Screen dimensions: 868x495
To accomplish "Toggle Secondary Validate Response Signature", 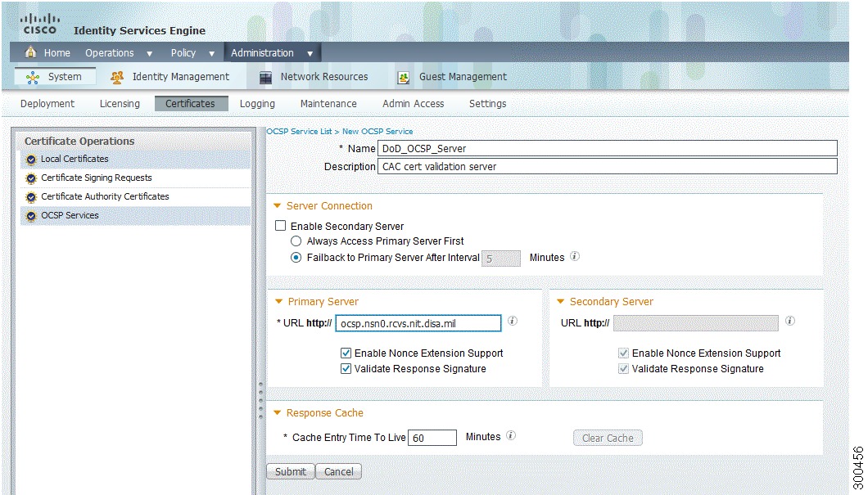I will [623, 368].
